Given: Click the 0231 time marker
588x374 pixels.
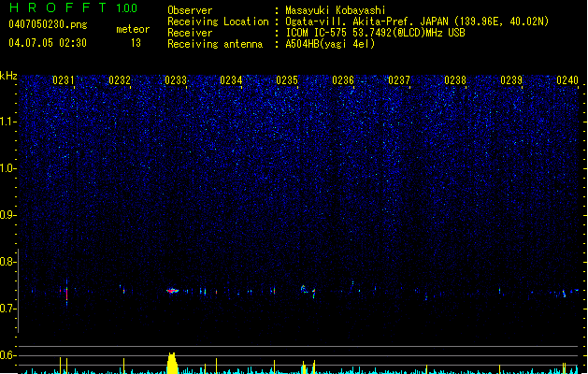Looking at the screenshot, I should click(x=63, y=80).
